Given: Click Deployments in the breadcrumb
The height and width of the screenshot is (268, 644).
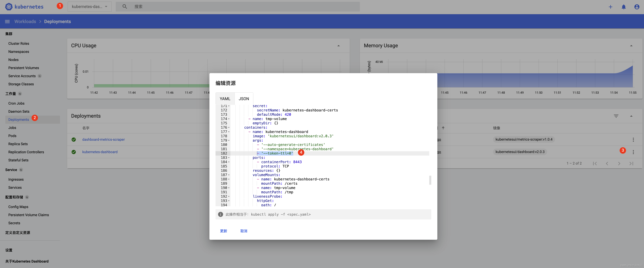Looking at the screenshot, I should (57, 22).
